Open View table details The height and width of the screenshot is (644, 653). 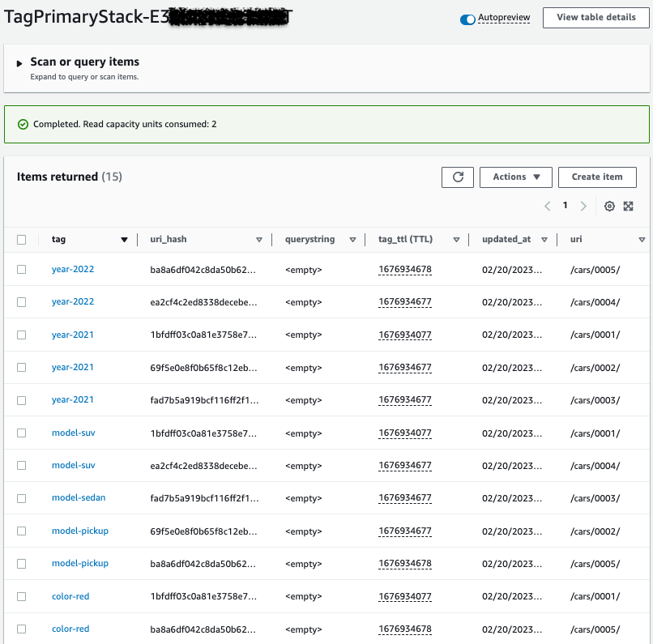[x=595, y=17]
